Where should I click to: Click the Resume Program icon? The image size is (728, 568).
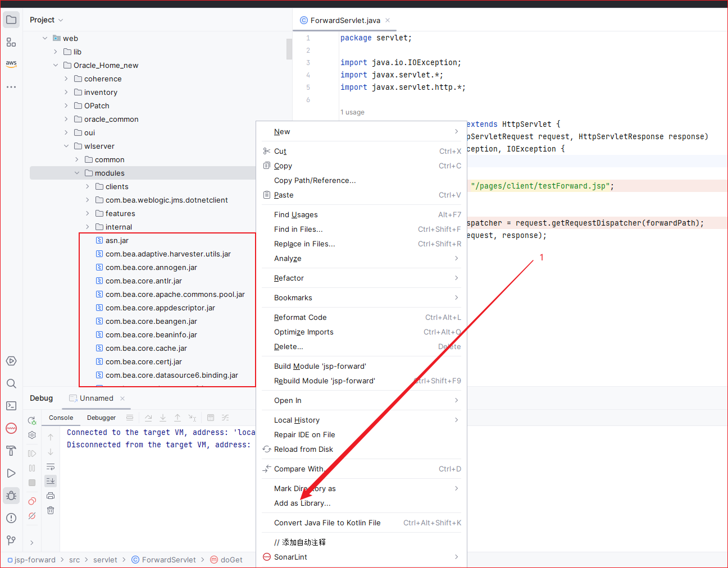(32, 454)
